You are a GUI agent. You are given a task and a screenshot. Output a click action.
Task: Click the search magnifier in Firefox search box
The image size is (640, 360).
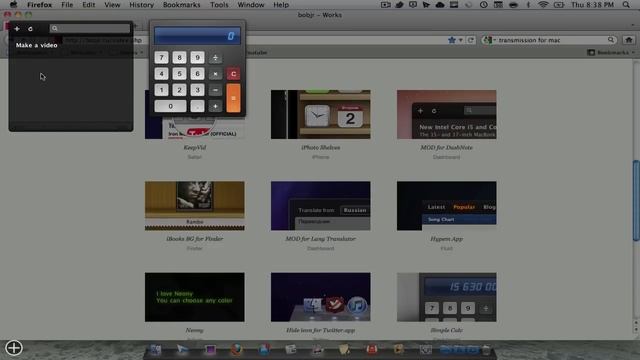pyautogui.click(x=611, y=40)
